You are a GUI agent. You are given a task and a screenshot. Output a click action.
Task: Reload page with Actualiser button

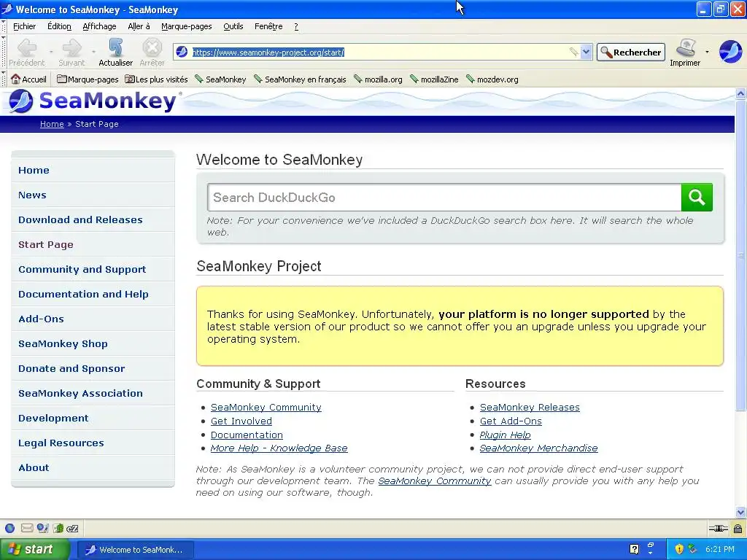point(116,52)
